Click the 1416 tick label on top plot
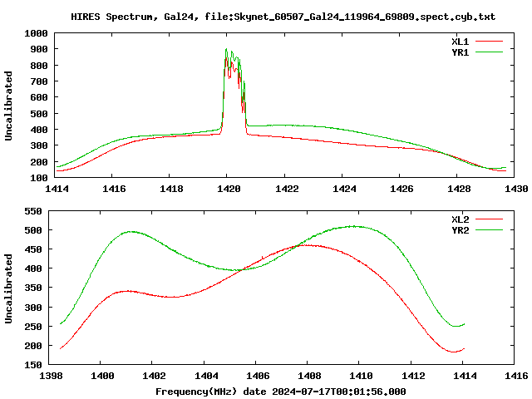 114,189
